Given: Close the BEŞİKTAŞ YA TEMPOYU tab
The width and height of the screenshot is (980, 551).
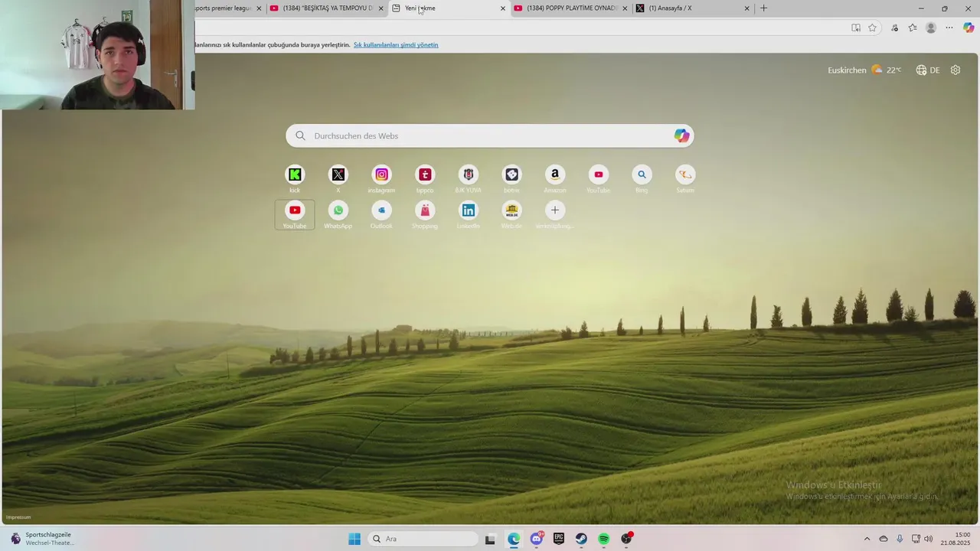Looking at the screenshot, I should click(x=381, y=8).
